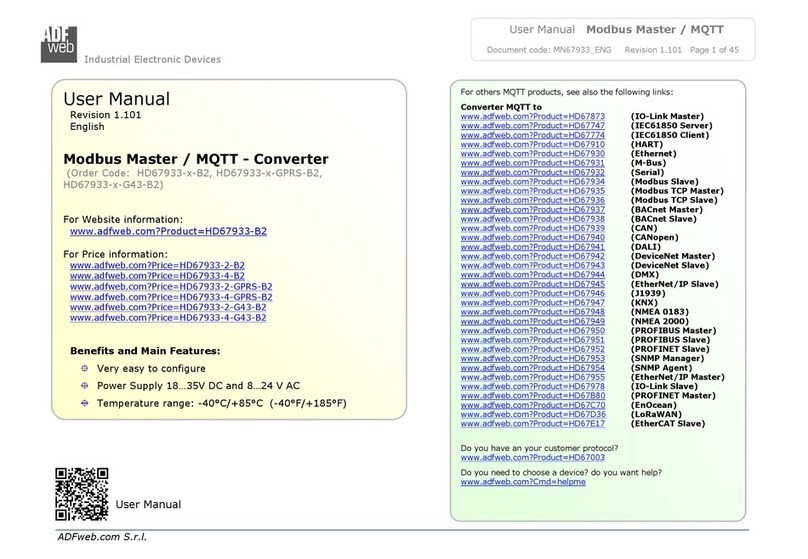Image resolution: width=808 pixels, height=559 pixels.
Task: Select 'Modbus Master / MQTT - Converter' heading
Action: point(196,159)
